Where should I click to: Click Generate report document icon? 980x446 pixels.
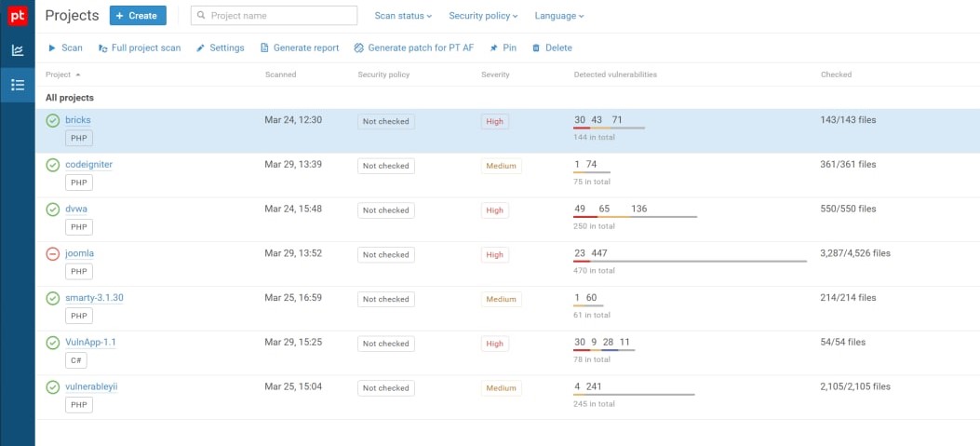(264, 47)
